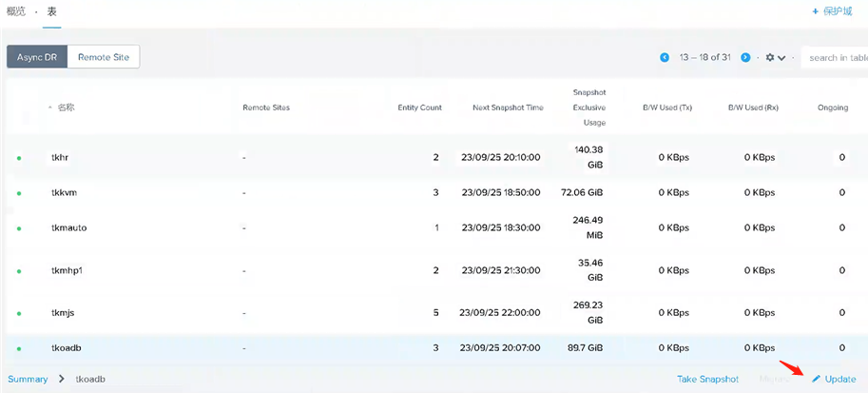Image resolution: width=868 pixels, height=393 pixels.
Task: Go to previous page of results
Action: (665, 57)
